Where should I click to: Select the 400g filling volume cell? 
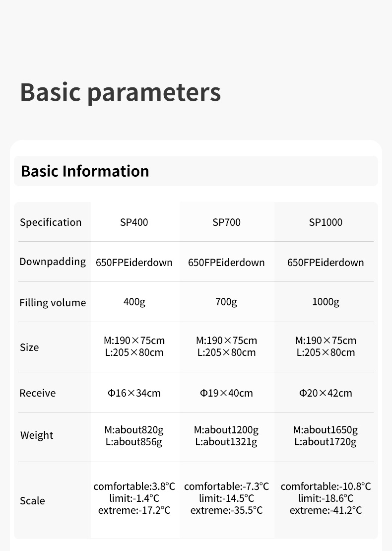pyautogui.click(x=134, y=302)
